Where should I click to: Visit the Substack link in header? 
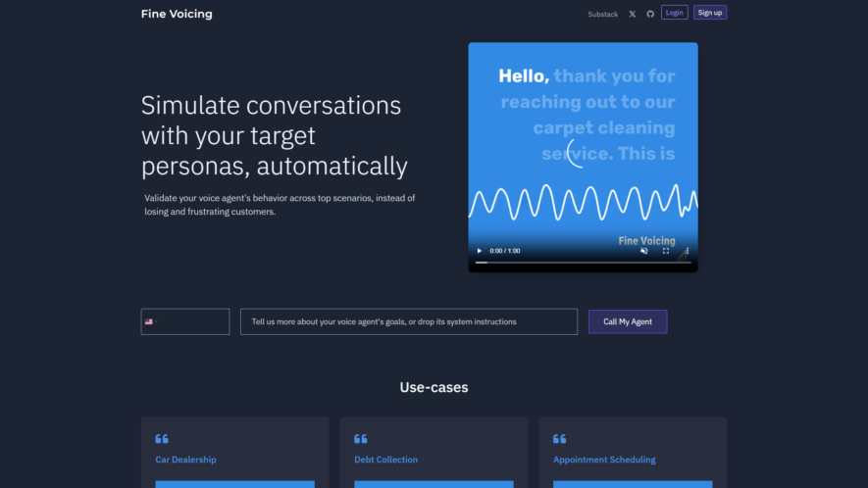coord(602,14)
